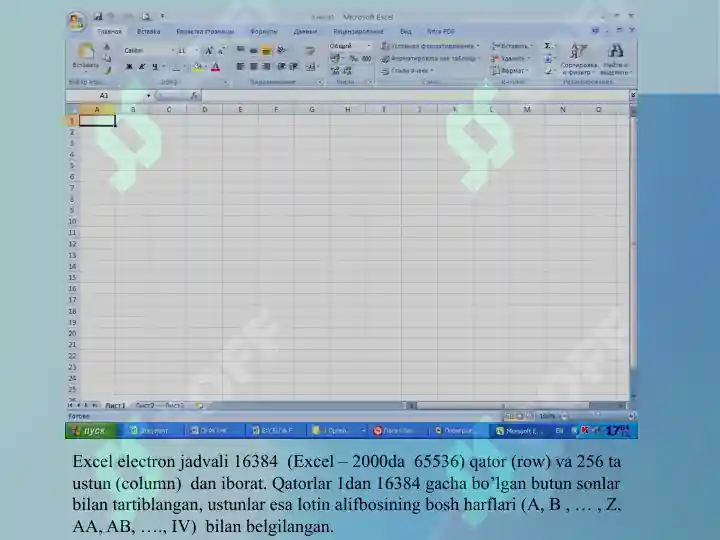This screenshot has height=540, width=720.
Task: Switch to the Вид ribbon tab
Action: tap(405, 32)
